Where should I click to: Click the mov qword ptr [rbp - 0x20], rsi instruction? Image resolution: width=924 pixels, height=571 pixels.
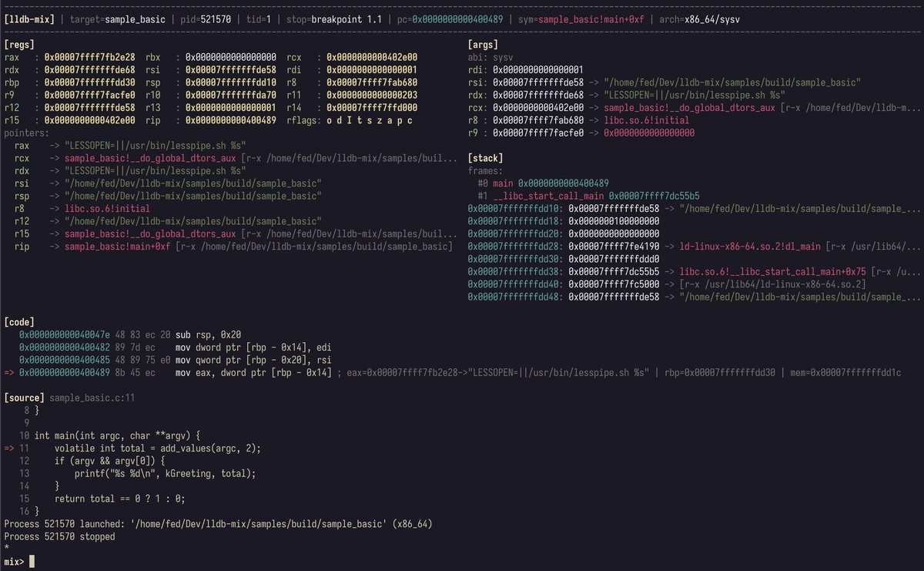[x=253, y=360]
